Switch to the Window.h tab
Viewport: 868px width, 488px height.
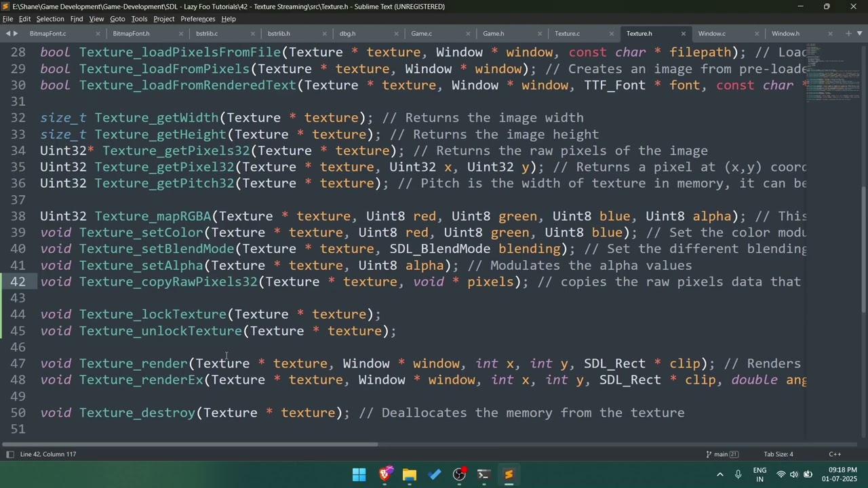click(785, 33)
